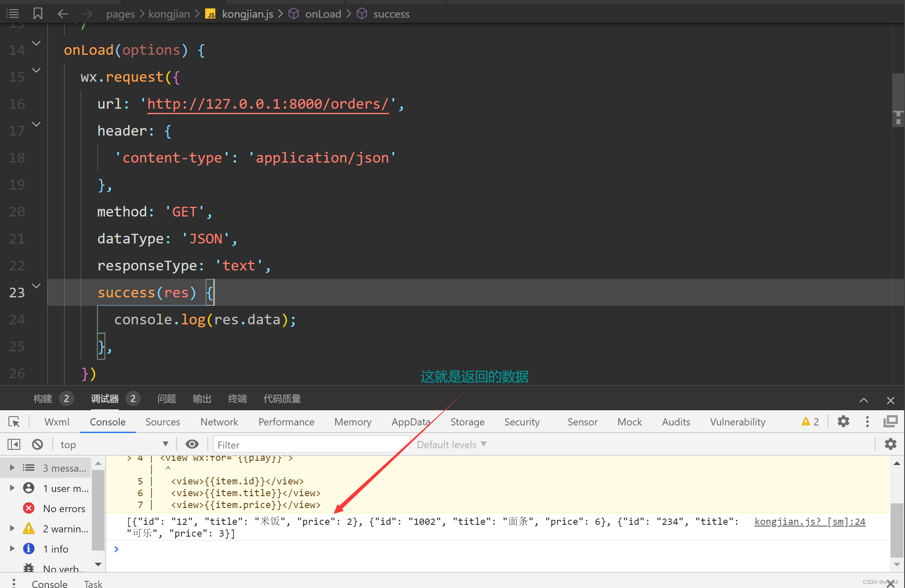Click the warning triangle icon in toolbar

coord(806,422)
